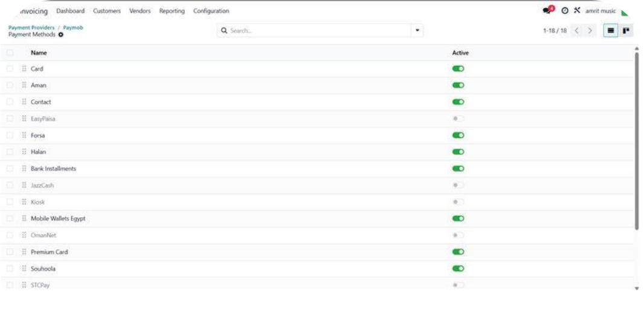Disable the Aman payment method toggle
Screen dimensions: 644x323
point(458,85)
